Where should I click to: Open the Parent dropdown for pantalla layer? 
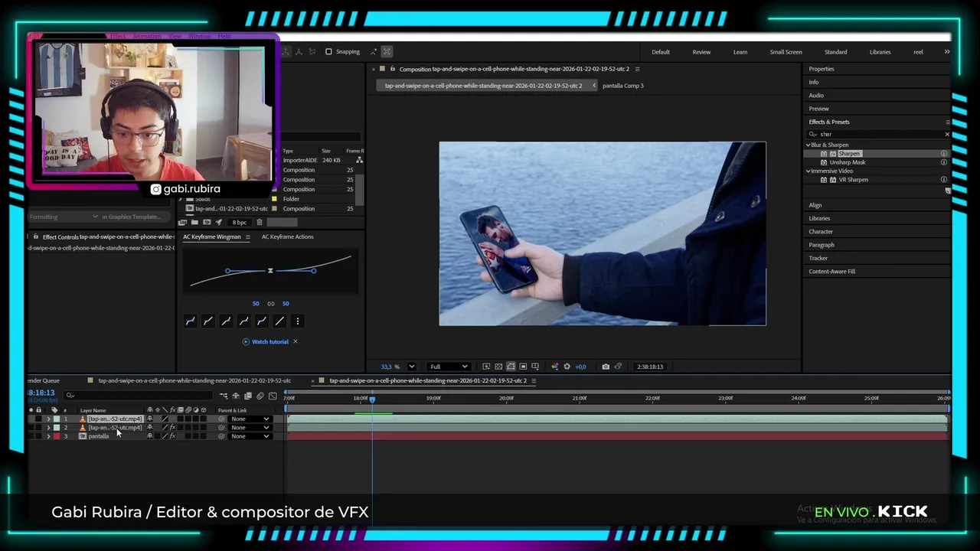click(x=250, y=436)
